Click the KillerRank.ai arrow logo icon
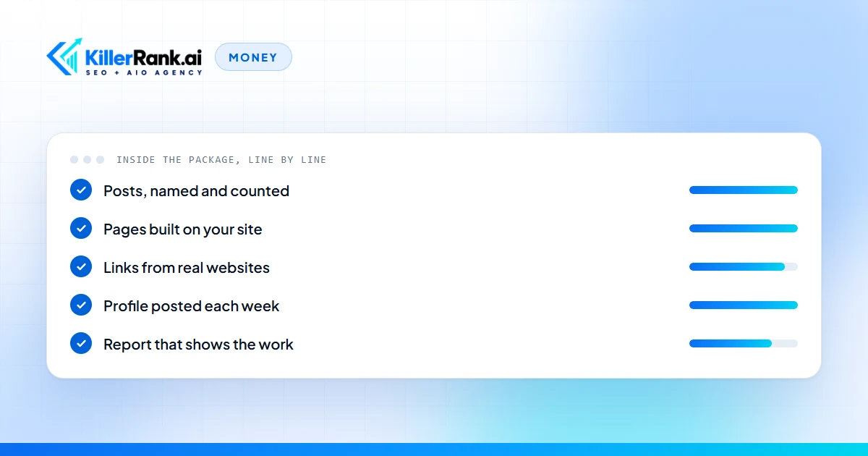 tap(65, 56)
